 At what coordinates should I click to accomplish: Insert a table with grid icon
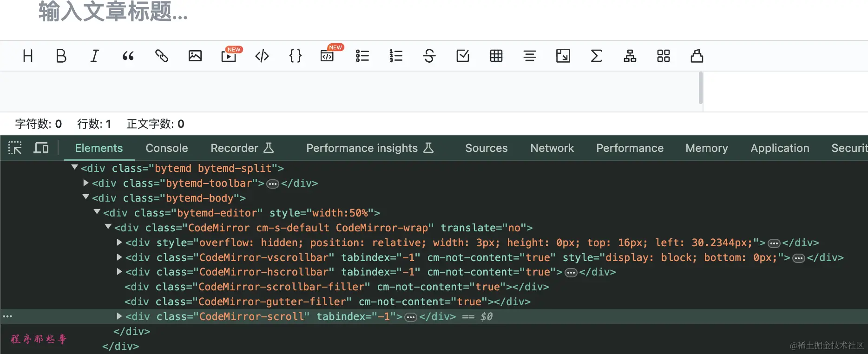pos(496,56)
